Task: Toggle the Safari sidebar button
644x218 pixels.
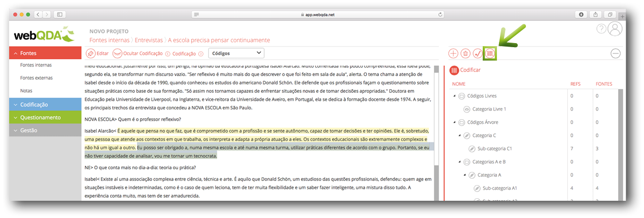Action: click(61, 14)
